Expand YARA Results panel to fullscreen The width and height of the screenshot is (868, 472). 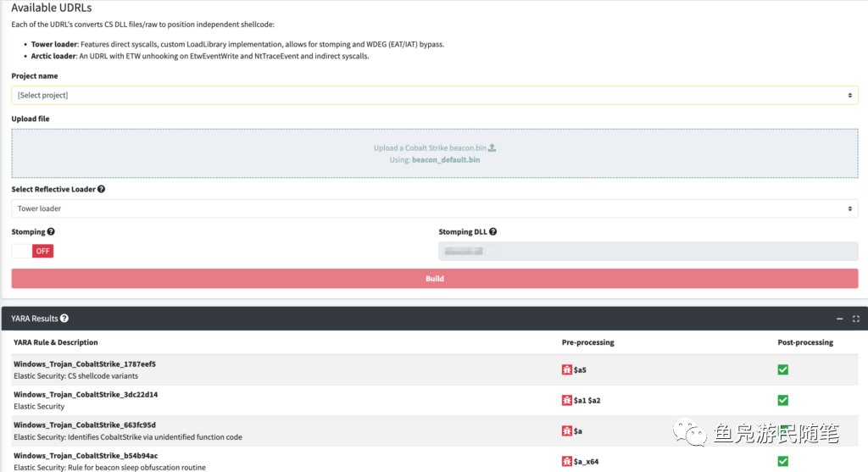(856, 319)
